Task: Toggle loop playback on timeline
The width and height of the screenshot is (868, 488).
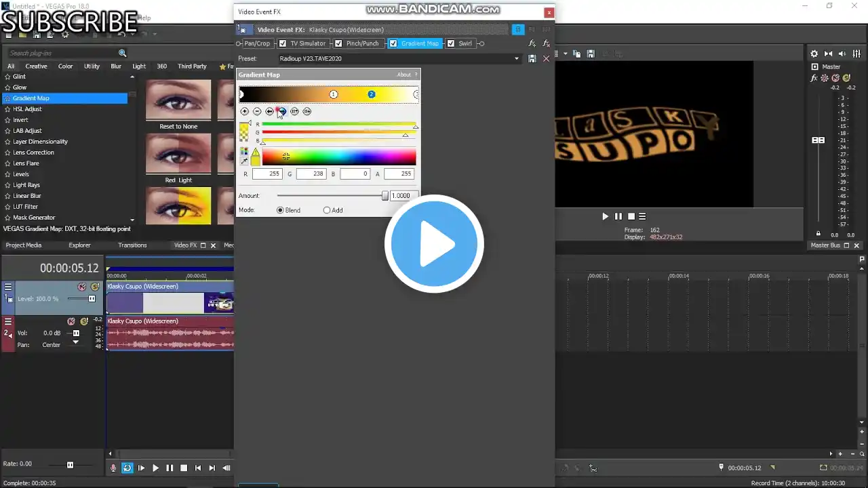Action: click(x=127, y=468)
